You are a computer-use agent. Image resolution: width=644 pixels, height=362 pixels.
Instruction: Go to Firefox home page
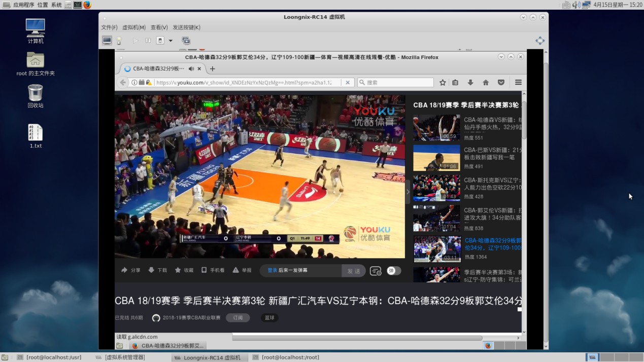(x=486, y=82)
